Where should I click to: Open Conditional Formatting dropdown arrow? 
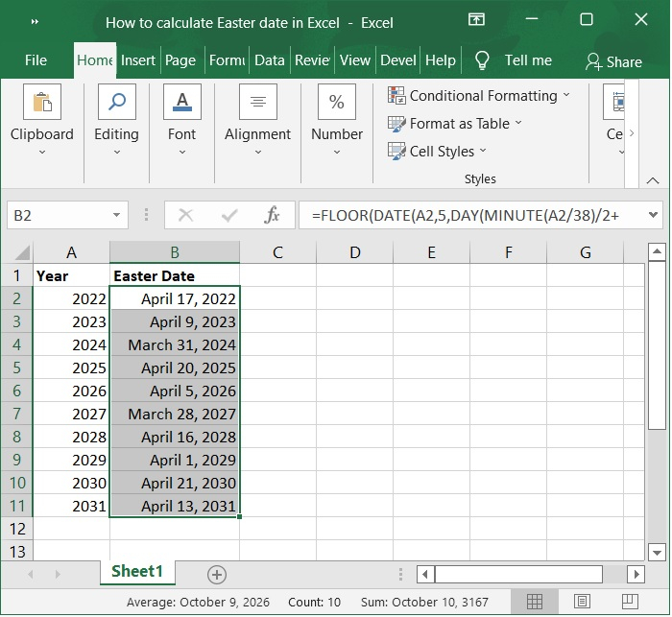[x=566, y=95]
